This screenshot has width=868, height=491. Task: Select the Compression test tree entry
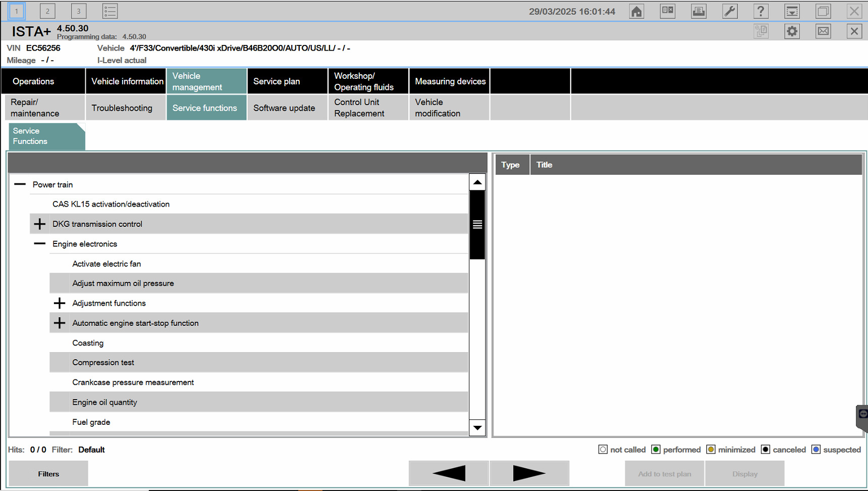click(103, 363)
